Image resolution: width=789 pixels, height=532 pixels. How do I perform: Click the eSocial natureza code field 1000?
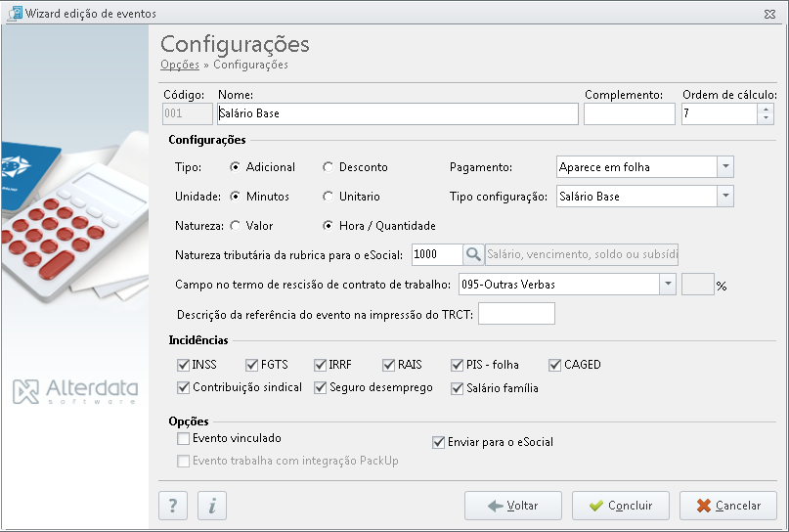[x=437, y=254]
